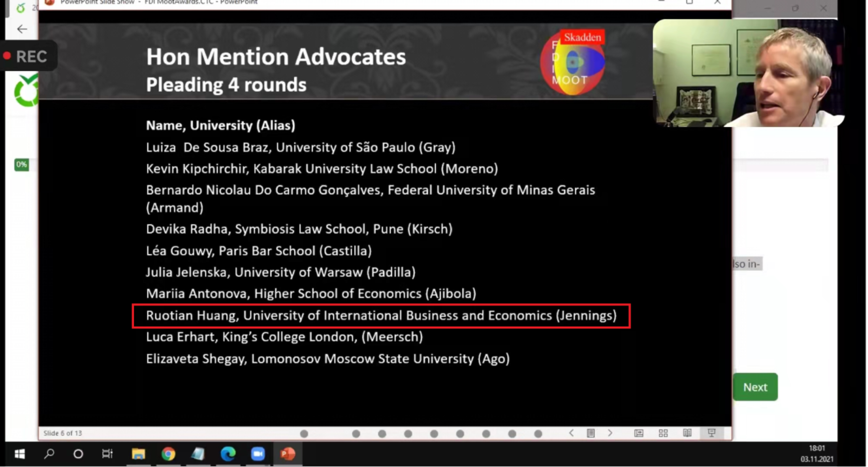This screenshot has width=868, height=467.
Task: Click the Luiza De Sousa Braz line
Action: click(x=301, y=147)
